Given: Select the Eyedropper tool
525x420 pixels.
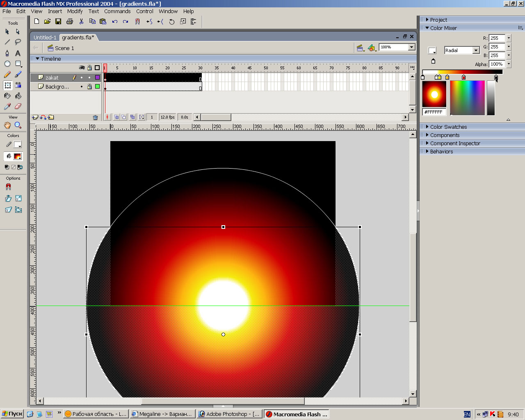Looking at the screenshot, I should coord(7,106).
